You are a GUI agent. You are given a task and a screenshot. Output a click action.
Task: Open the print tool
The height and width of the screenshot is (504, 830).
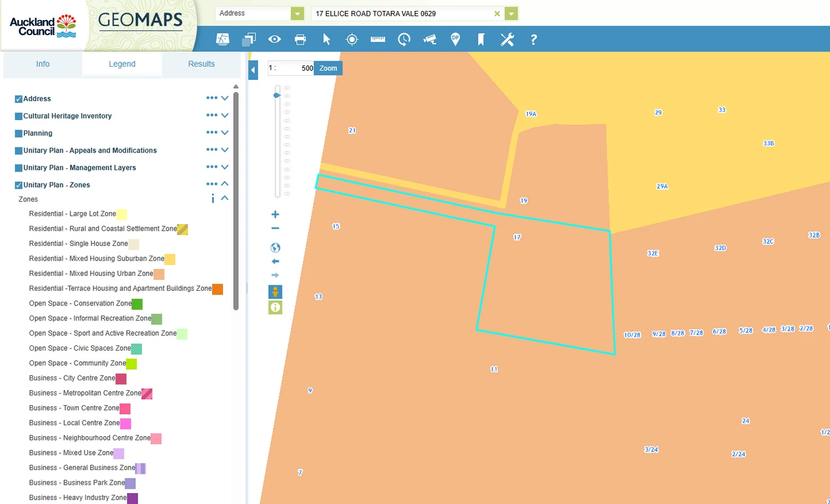click(x=300, y=39)
